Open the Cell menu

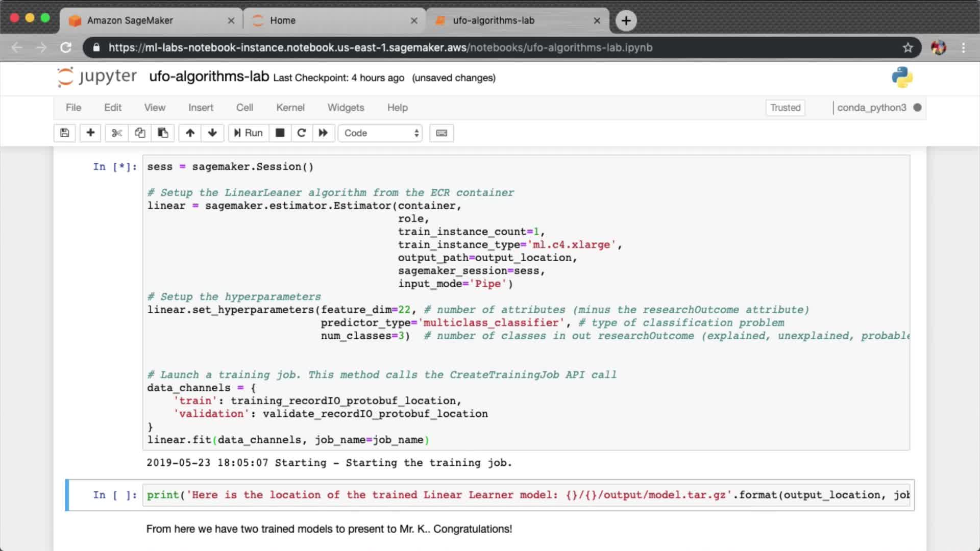(x=244, y=108)
